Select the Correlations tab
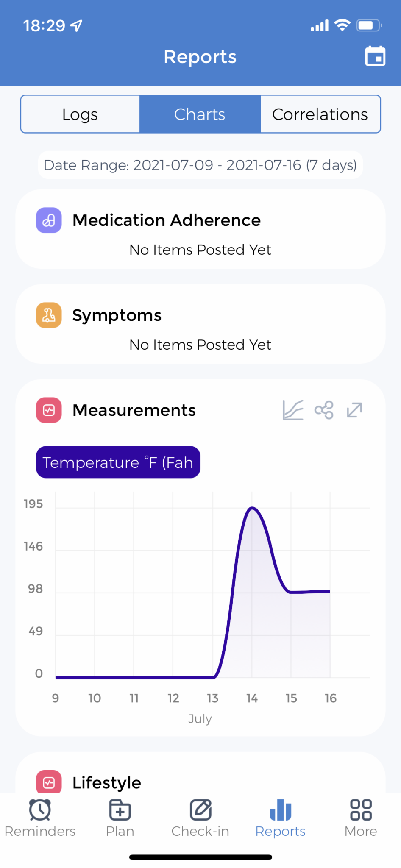The width and height of the screenshot is (401, 868). coord(320,114)
